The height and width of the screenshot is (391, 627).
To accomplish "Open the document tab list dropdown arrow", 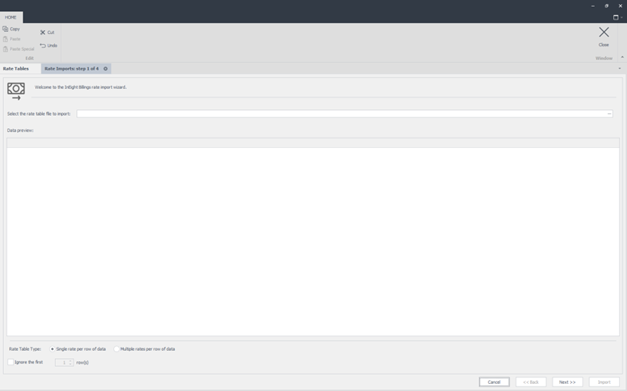I will point(620,69).
